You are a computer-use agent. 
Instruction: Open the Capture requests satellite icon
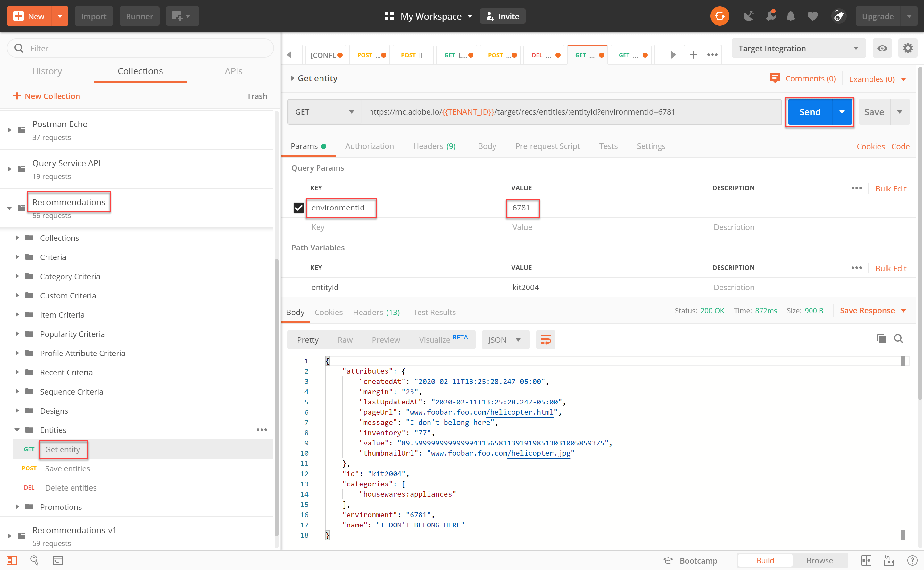(749, 16)
